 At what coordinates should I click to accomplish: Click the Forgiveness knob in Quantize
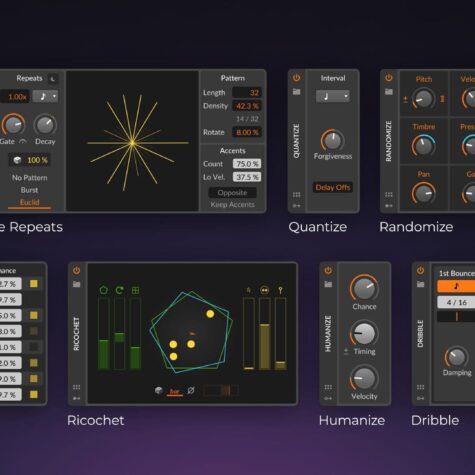tap(332, 140)
